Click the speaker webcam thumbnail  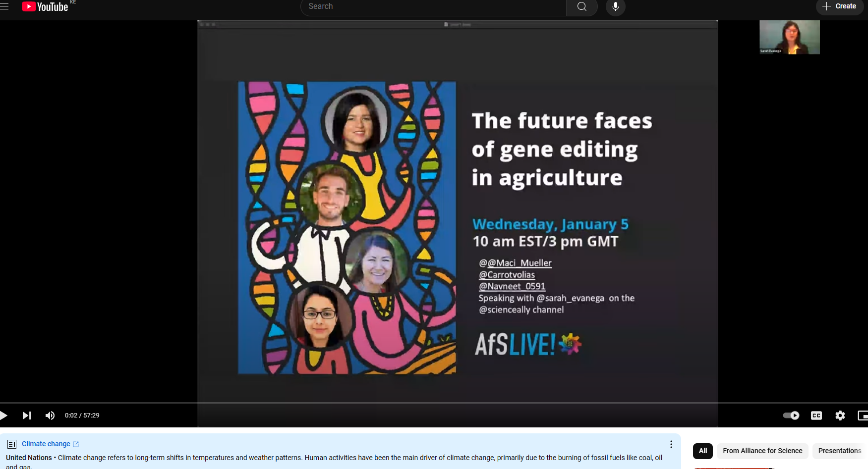pyautogui.click(x=790, y=37)
